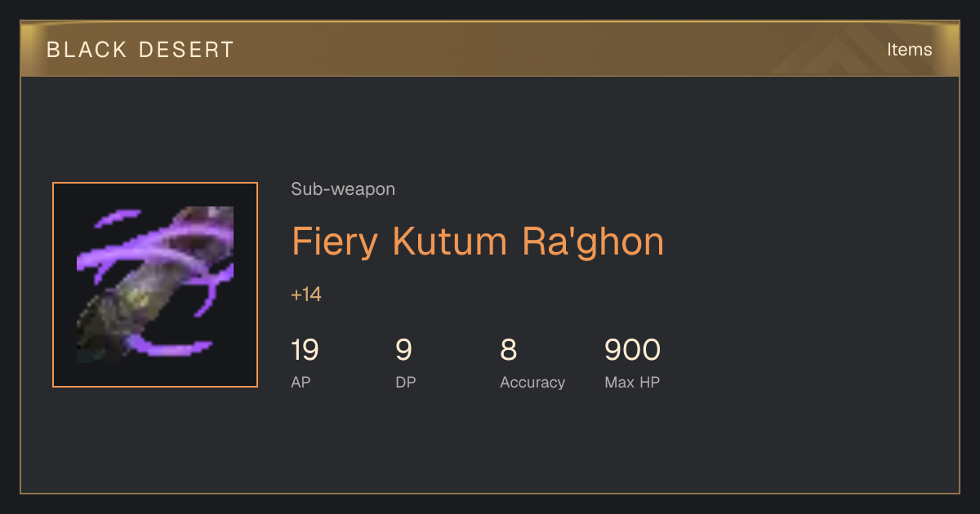Click the Fiery Kutum Ra'ghon item icon

click(155, 285)
